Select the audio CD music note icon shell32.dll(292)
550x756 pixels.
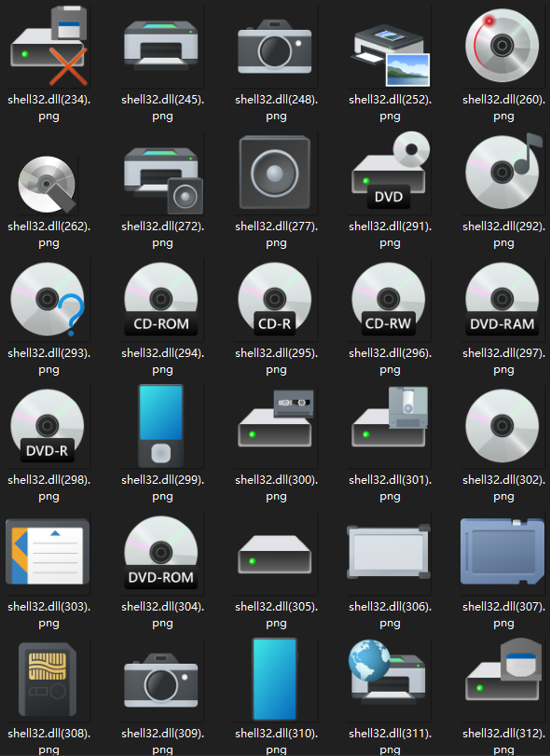click(x=503, y=171)
